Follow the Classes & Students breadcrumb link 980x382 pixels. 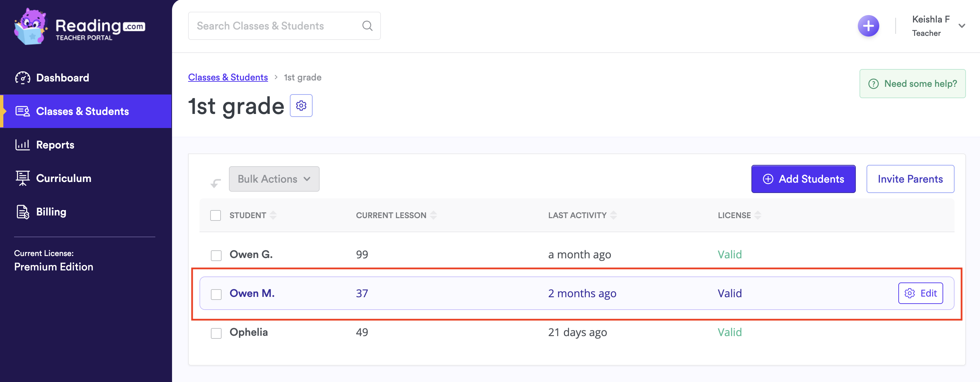[x=228, y=77]
